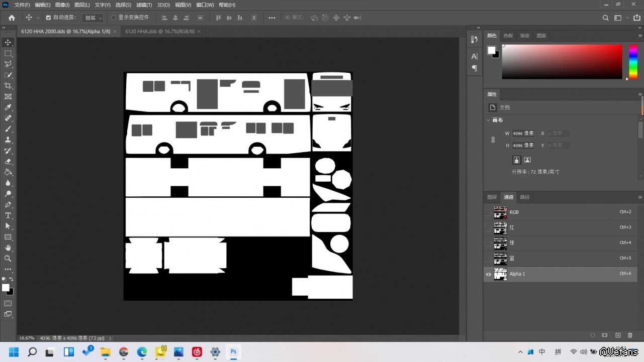Select the Lasso tool
The image size is (644, 362).
[x=8, y=64]
